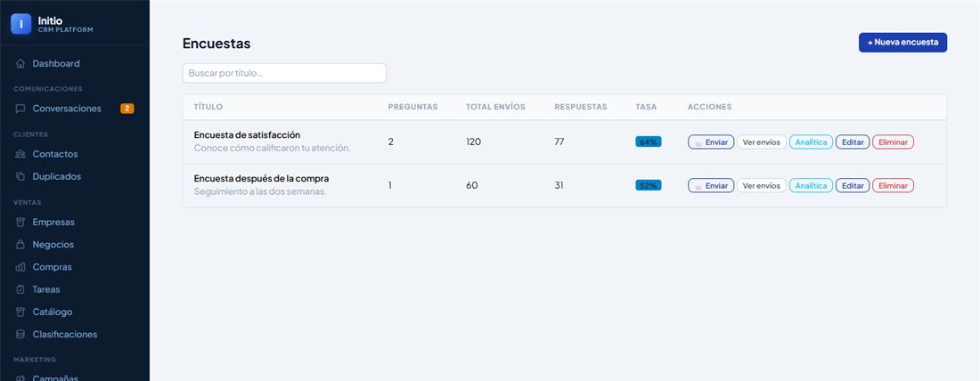
Task: Click the Contactos people icon
Action: 20,154
